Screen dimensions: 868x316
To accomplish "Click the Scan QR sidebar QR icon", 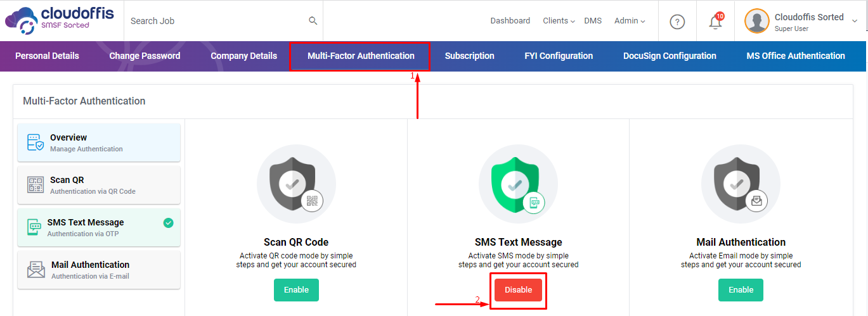I will [x=36, y=185].
